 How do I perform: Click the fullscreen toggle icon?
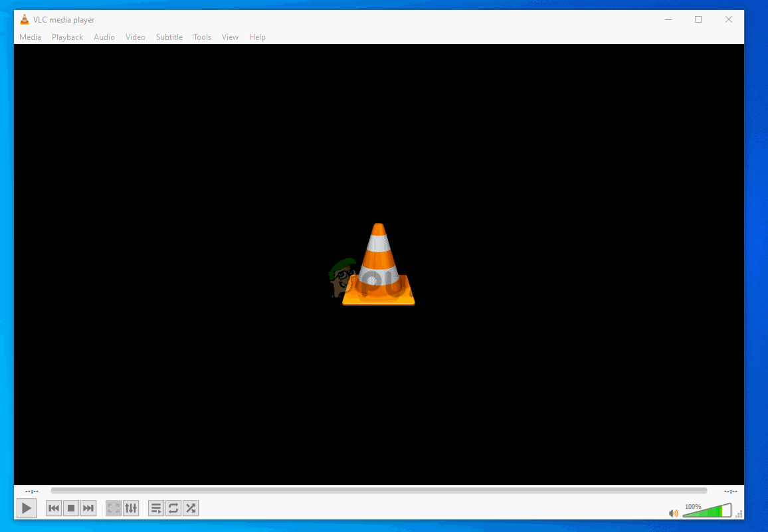[x=113, y=508]
